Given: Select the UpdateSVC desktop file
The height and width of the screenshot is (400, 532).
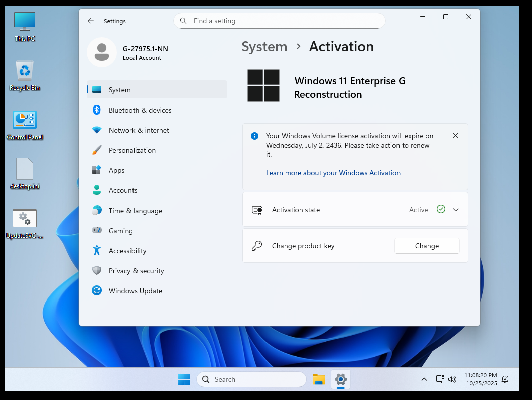Looking at the screenshot, I should 25,224.
